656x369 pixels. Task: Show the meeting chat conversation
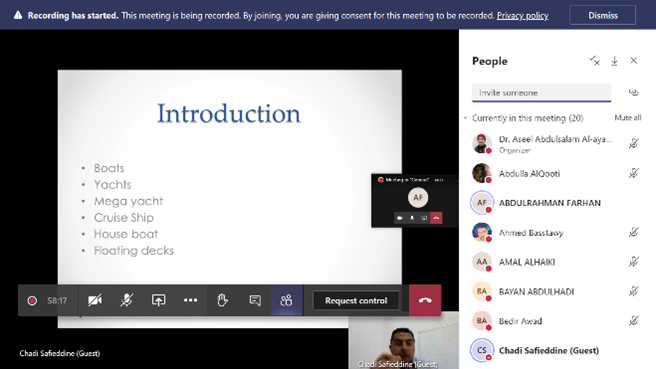click(255, 300)
